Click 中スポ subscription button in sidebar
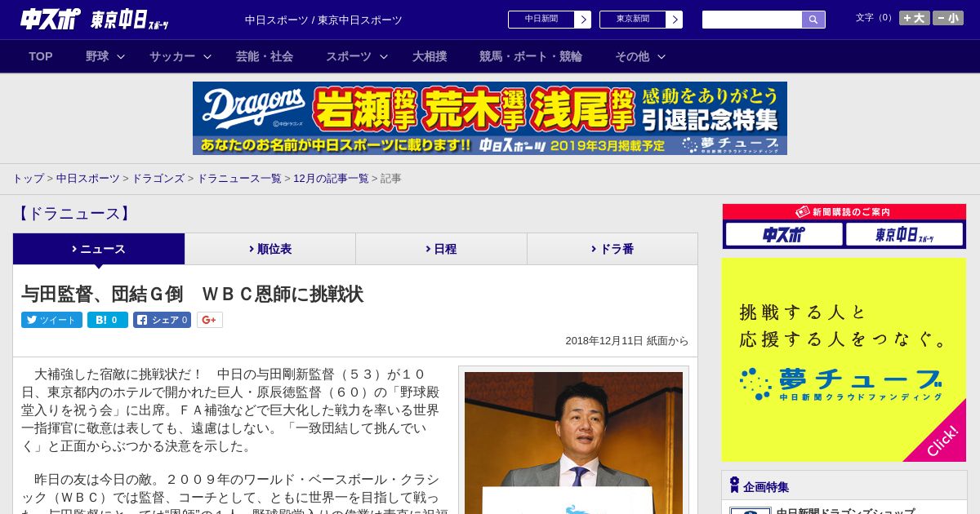The height and width of the screenshot is (514, 980). point(784,235)
